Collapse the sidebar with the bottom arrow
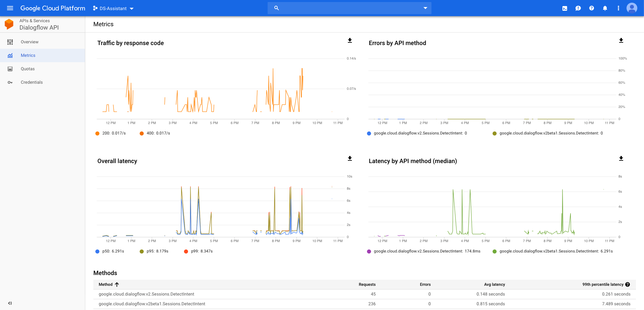644x310 pixels. pos(10,303)
